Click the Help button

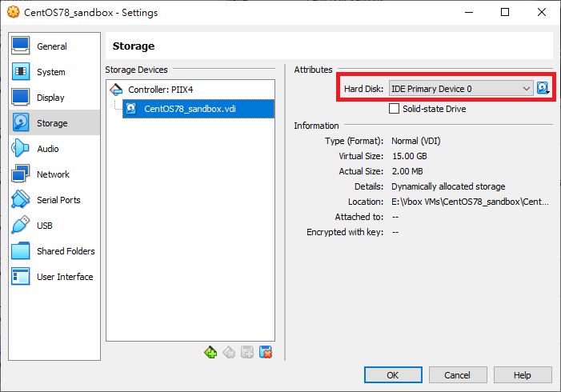pos(522,374)
